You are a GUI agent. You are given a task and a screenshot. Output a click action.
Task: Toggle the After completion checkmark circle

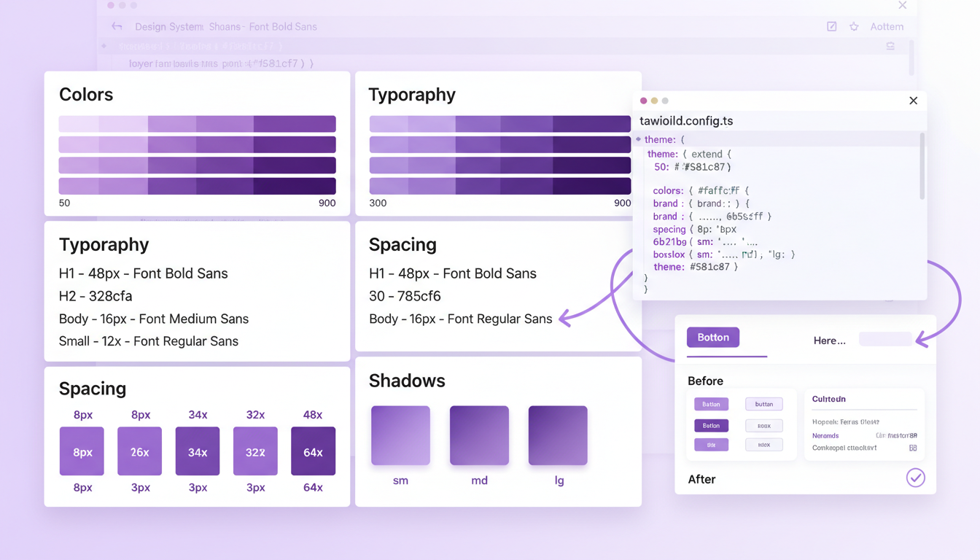pos(916,478)
